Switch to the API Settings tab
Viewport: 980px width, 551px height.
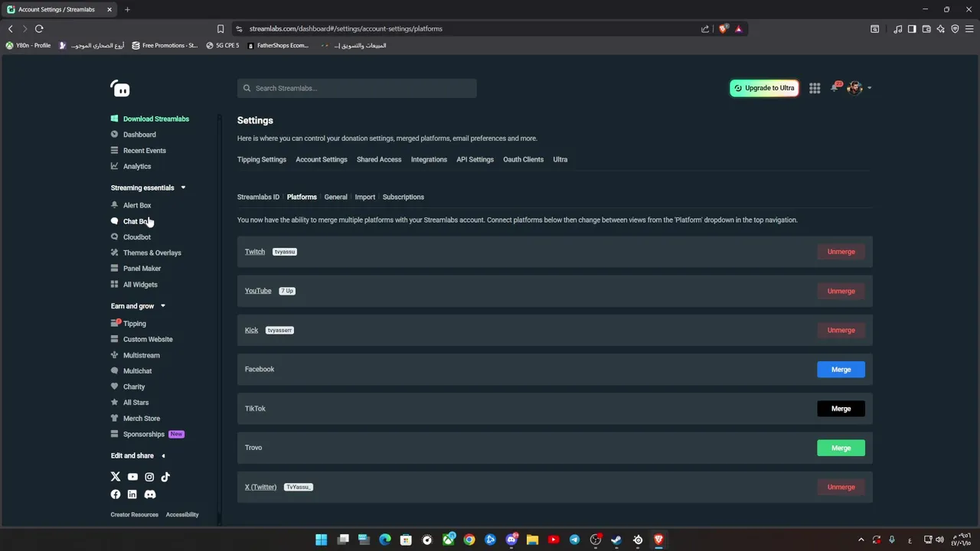475,159
